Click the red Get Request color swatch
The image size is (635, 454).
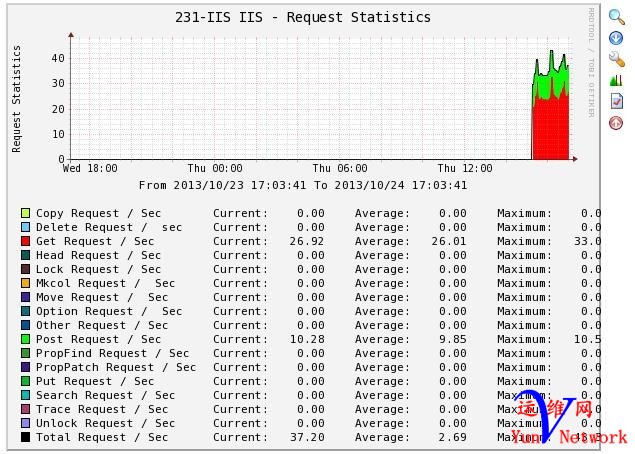pyautogui.click(x=26, y=241)
